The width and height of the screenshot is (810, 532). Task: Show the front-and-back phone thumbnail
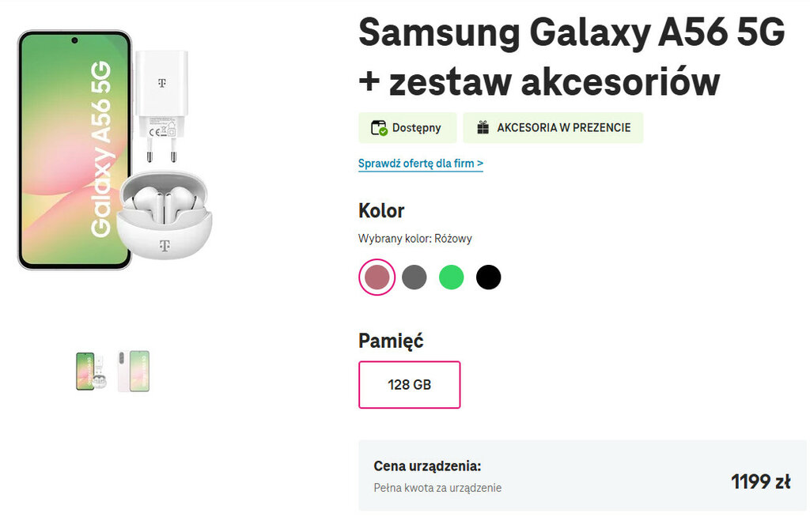point(133,372)
